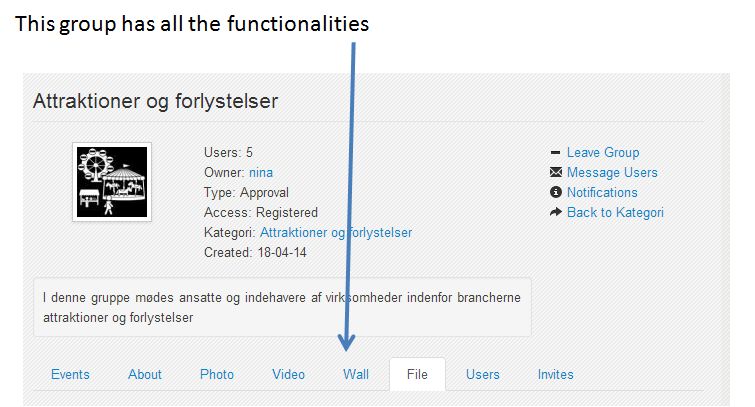Open the Notifications link
755x407 pixels.
point(602,192)
